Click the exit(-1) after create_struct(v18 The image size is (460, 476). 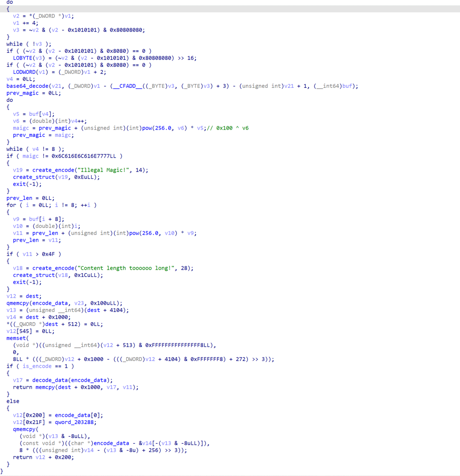27,282
